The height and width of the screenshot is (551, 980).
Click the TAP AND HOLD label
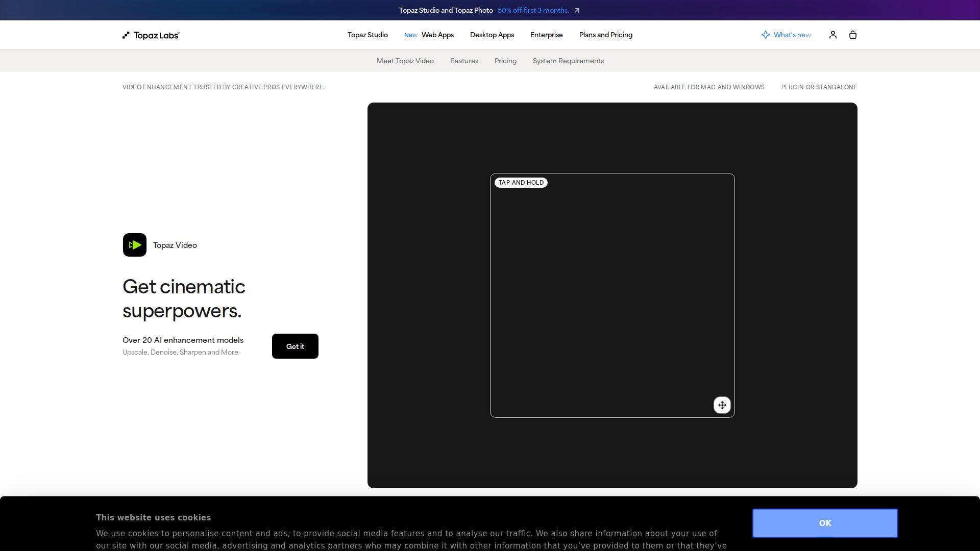(521, 183)
